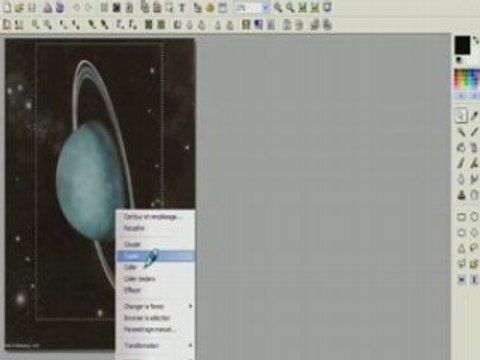The image size is (480, 360).
Task: Apply horizontal flip to the image
Action: [x=286, y=25]
